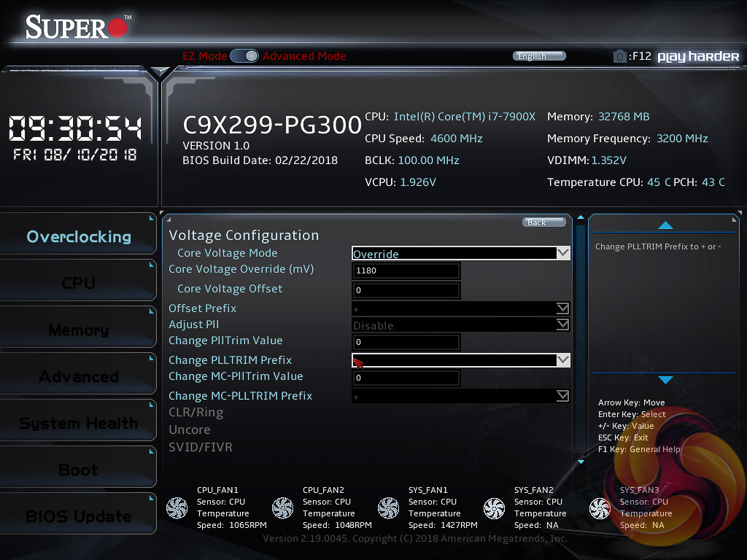Open the Uncore submenu
The image size is (747, 560).
click(189, 430)
